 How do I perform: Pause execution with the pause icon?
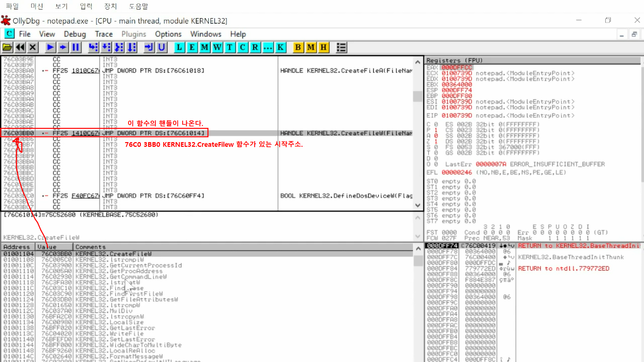click(76, 47)
